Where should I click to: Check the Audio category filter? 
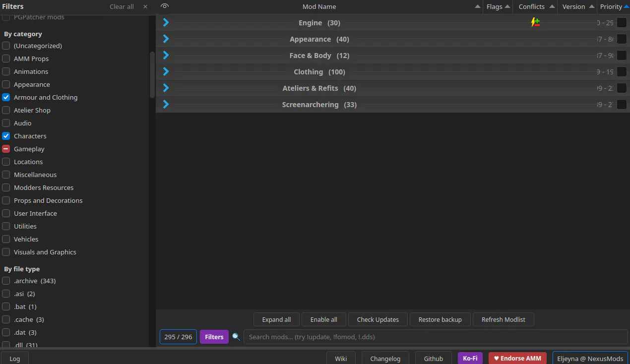[6, 123]
